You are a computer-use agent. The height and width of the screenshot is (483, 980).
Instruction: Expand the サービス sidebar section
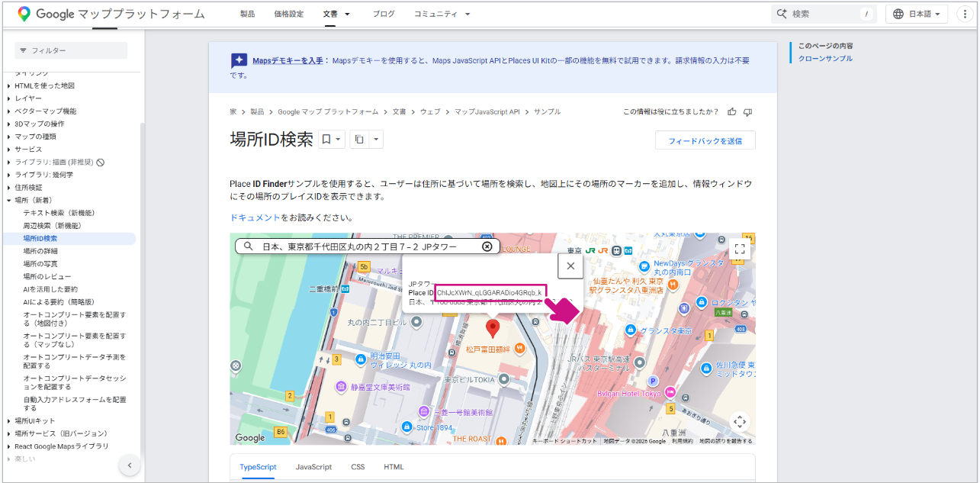click(x=9, y=150)
